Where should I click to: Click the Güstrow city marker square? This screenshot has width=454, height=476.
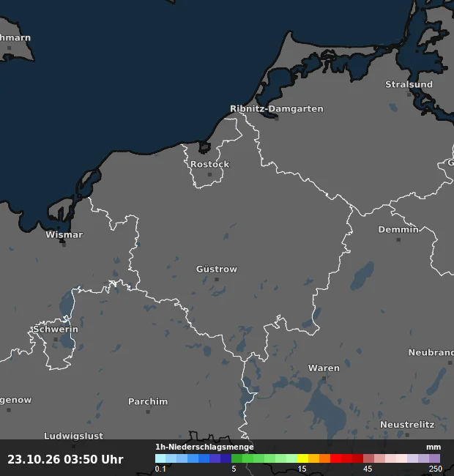coord(217,279)
